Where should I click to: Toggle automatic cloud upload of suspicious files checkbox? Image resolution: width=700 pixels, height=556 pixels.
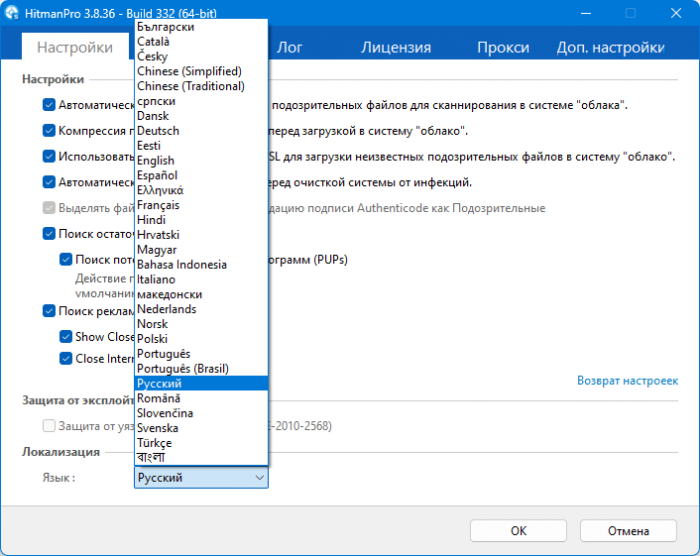tap(49, 105)
